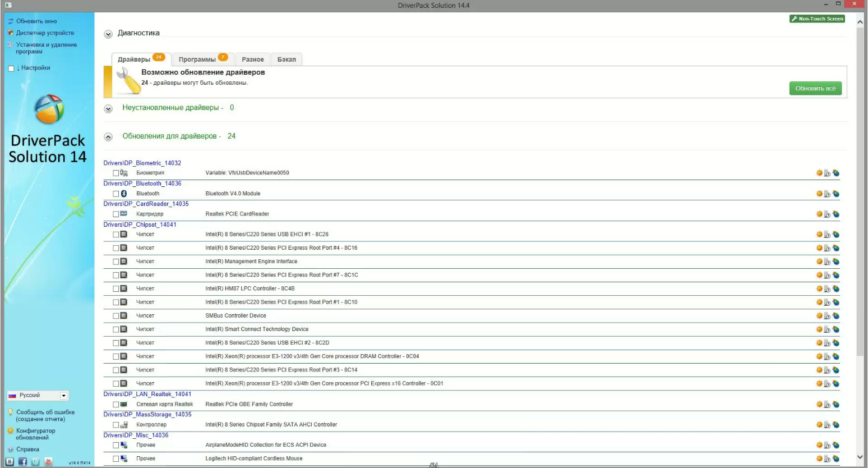The width and height of the screenshot is (868, 468).
Task: Open driver info icon on the Биометрия row
Action: point(827,173)
